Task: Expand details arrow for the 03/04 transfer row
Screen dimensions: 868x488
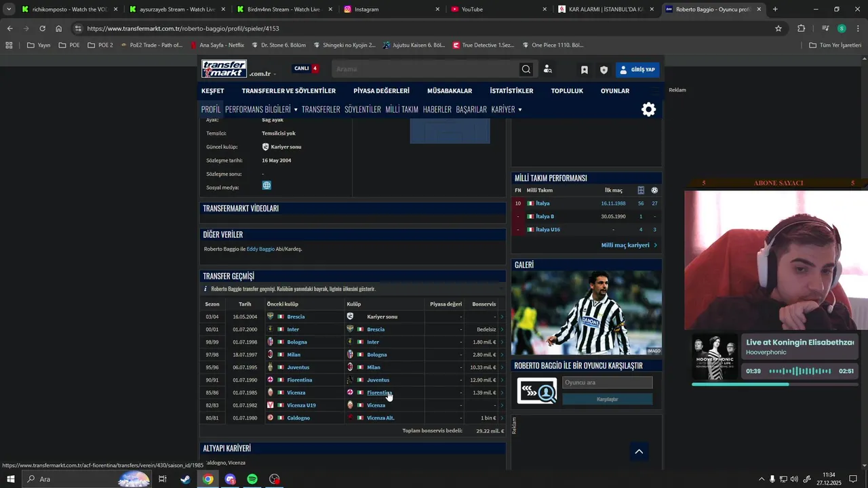Action: [502, 317]
